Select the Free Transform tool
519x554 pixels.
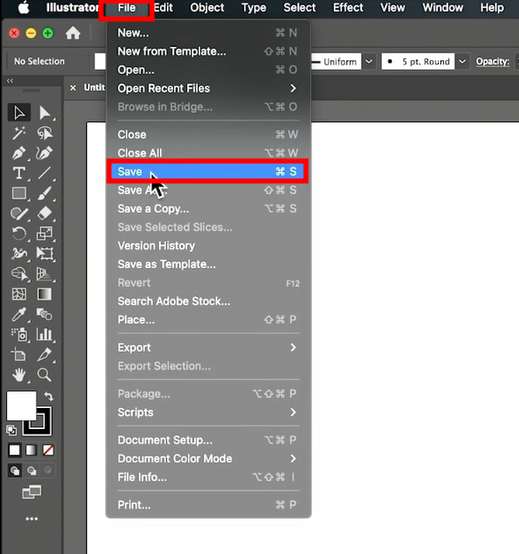click(45, 254)
